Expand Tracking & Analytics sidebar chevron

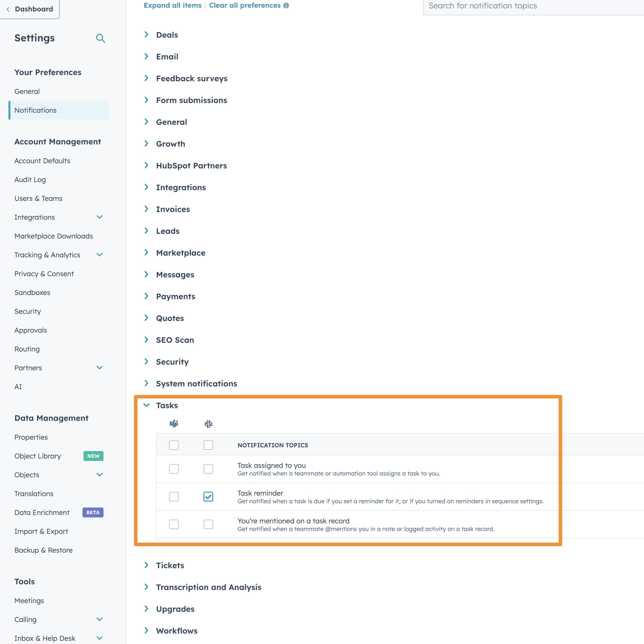tap(99, 255)
